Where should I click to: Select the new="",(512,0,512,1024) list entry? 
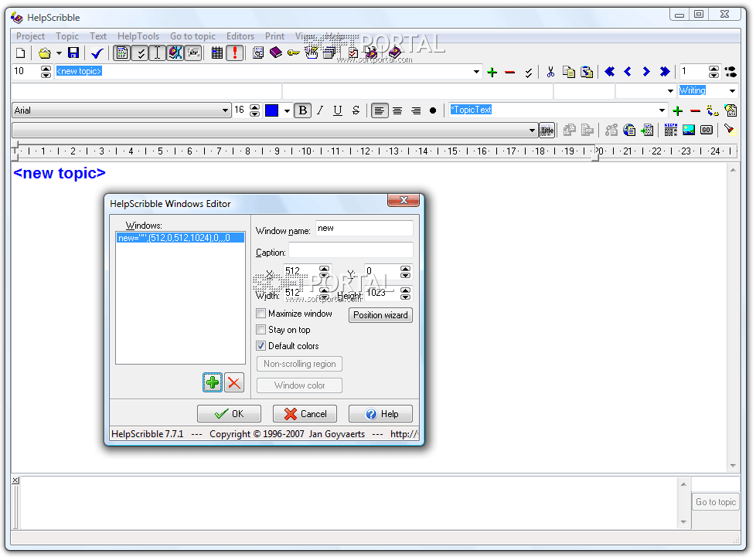(x=180, y=238)
